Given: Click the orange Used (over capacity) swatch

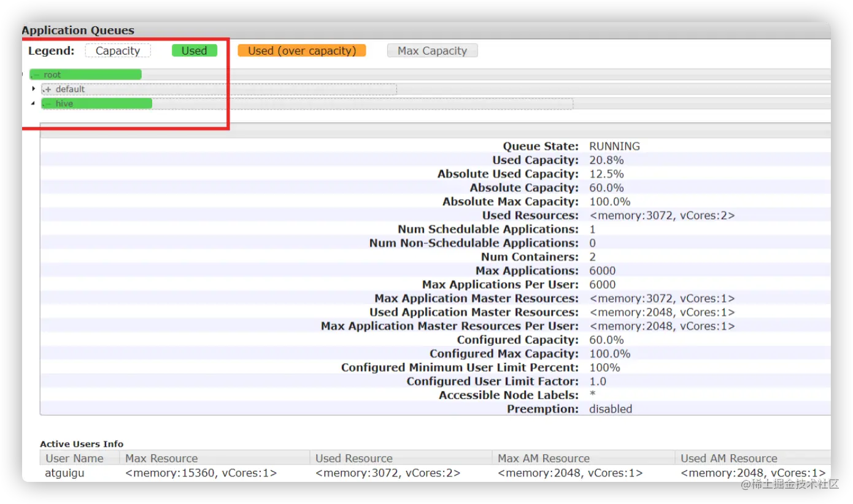Looking at the screenshot, I should point(302,51).
